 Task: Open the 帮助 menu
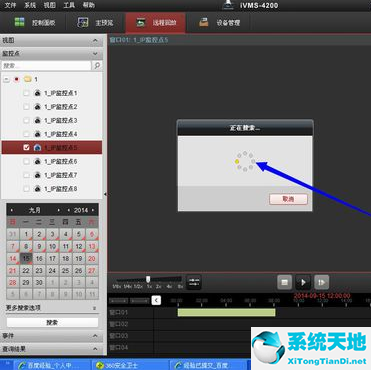89,5
